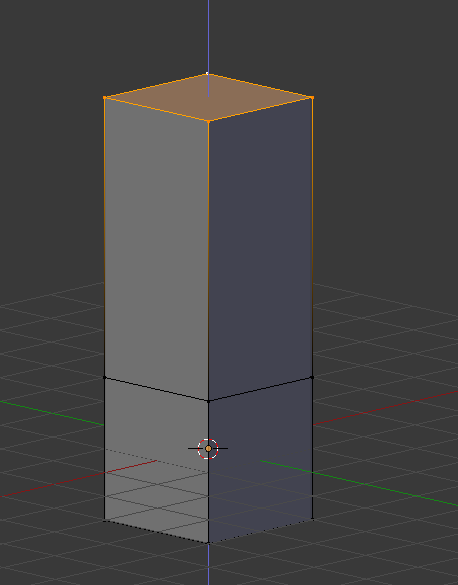
Task: Select the left vertex of the loop cut
Action: coord(104,378)
